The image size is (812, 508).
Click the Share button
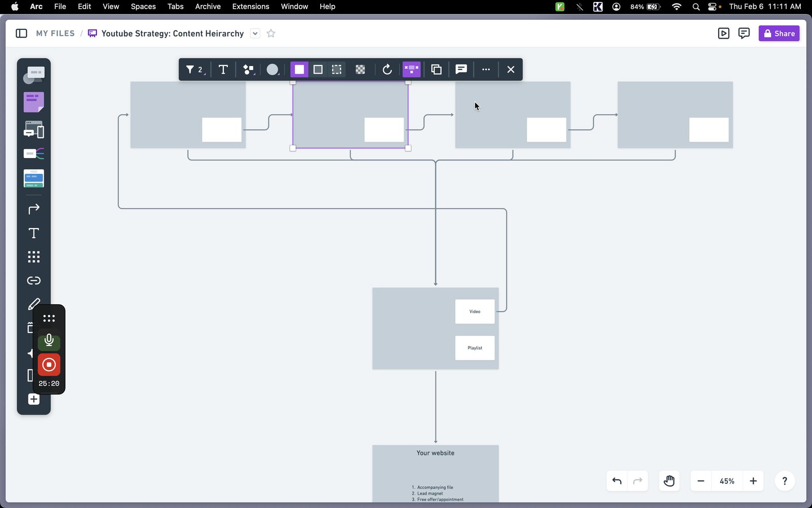pyautogui.click(x=779, y=34)
